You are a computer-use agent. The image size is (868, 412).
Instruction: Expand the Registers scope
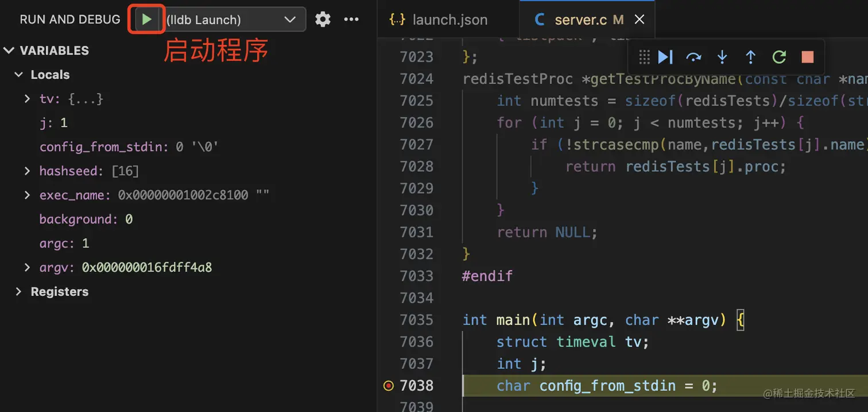coord(19,291)
